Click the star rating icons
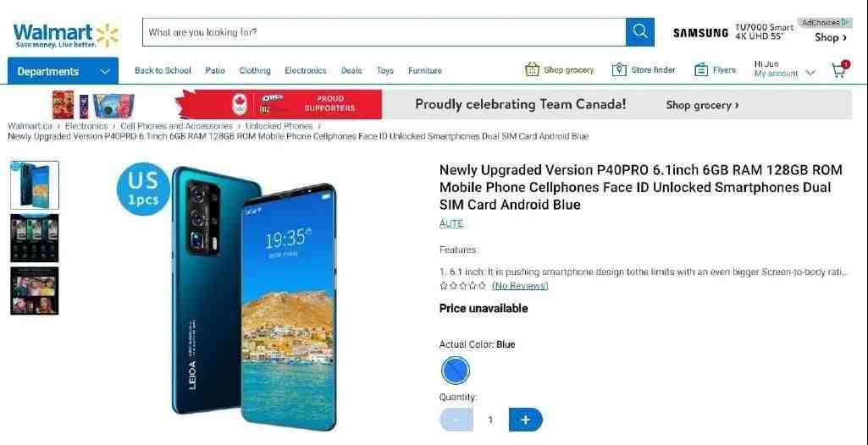 (x=462, y=286)
